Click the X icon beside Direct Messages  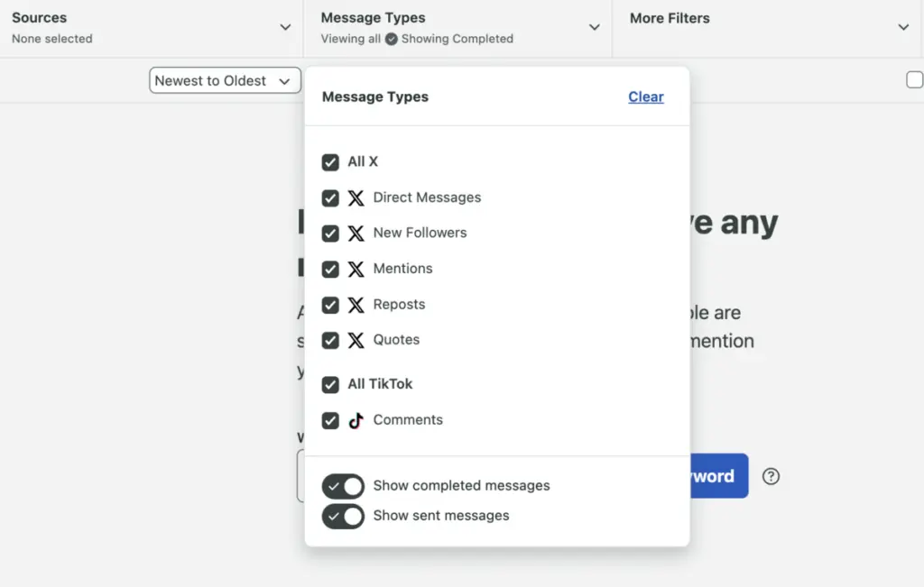click(x=356, y=197)
